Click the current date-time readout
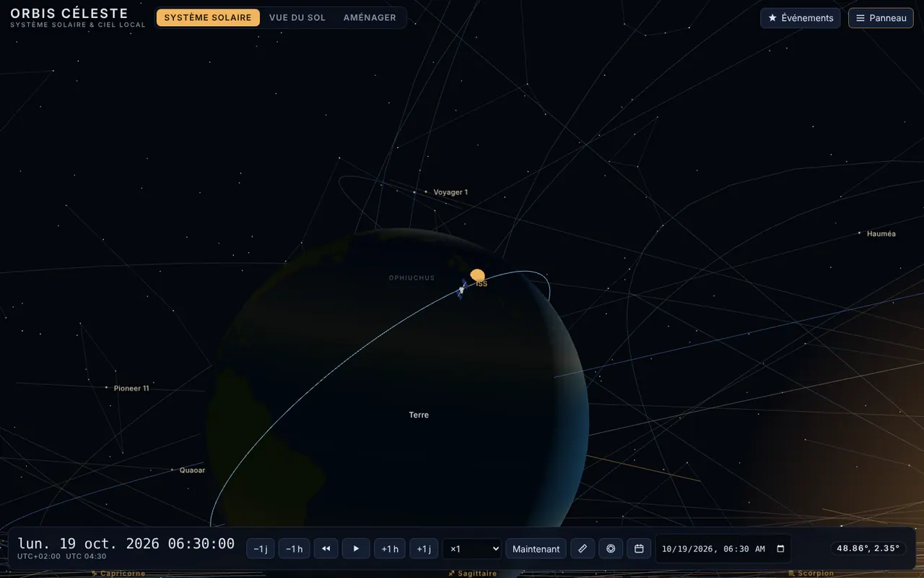Image resolution: width=924 pixels, height=578 pixels. pyautogui.click(x=126, y=543)
